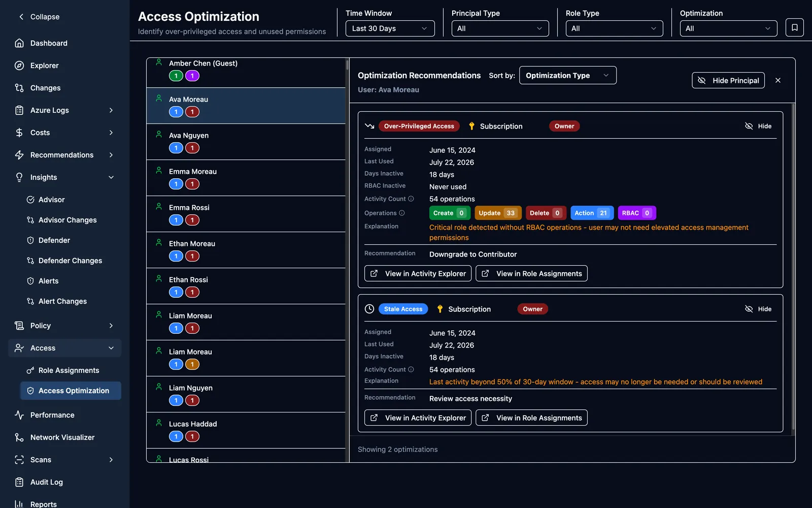Close the Optimization Recommendations panel
812x508 pixels.
pyautogui.click(x=778, y=80)
